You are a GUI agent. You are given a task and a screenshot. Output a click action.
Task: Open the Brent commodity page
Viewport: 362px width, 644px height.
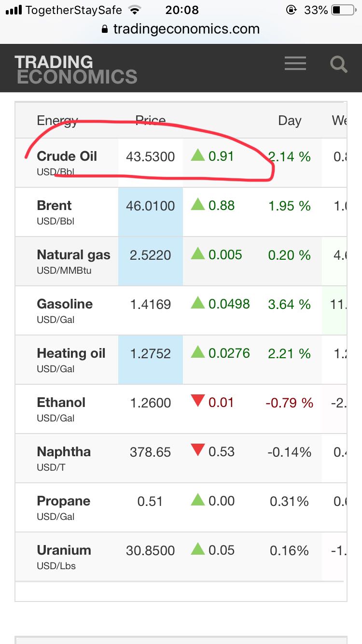pos(54,206)
